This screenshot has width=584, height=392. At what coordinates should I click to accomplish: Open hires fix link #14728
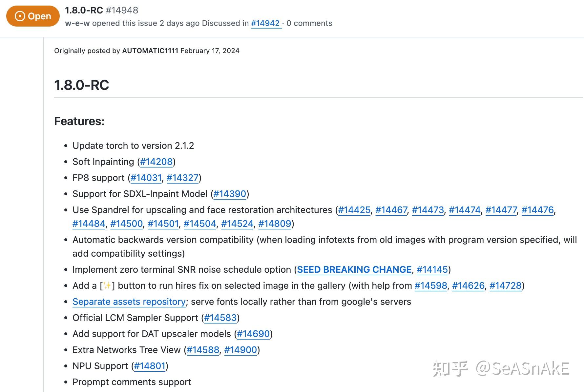click(x=505, y=285)
